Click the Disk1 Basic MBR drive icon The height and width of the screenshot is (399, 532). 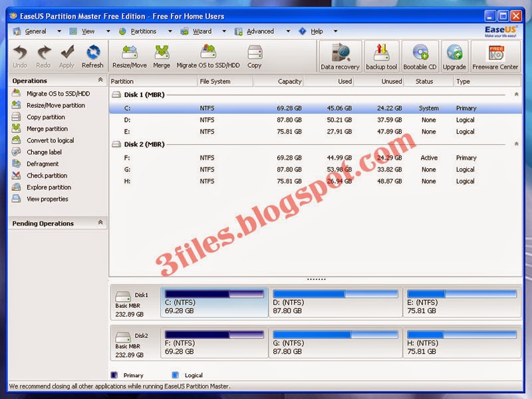123,297
